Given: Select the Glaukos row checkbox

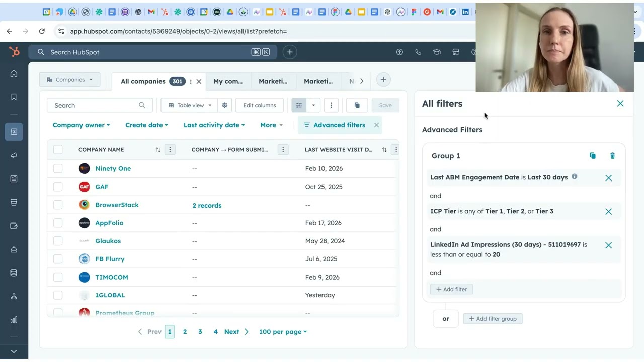Looking at the screenshot, I should (x=58, y=241).
